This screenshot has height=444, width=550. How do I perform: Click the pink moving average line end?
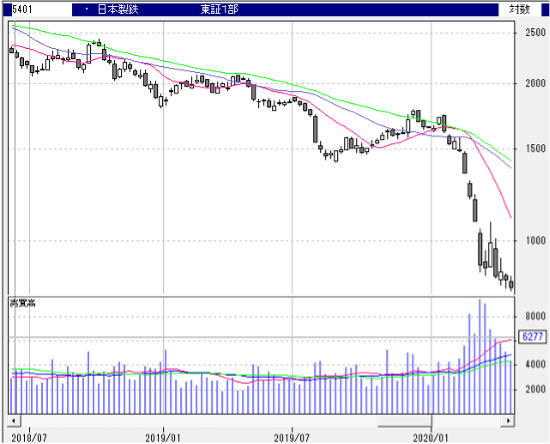click(x=510, y=217)
